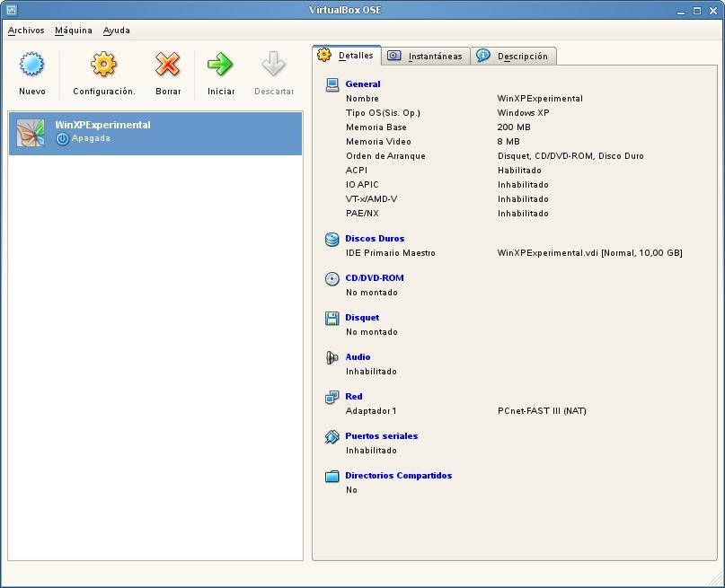This screenshot has height=588, width=725.
Task: Click No montado under CD/DVD-ROM
Action: [x=371, y=293]
